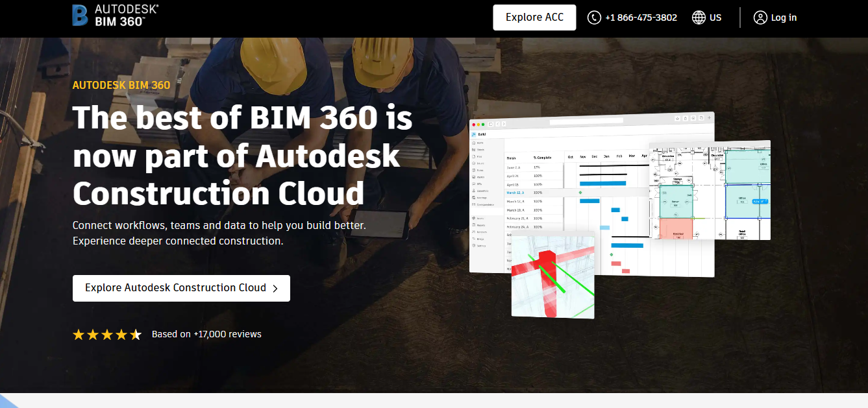
Task: Click the 'Based on +17,000 reviews' text
Action: [x=206, y=334]
